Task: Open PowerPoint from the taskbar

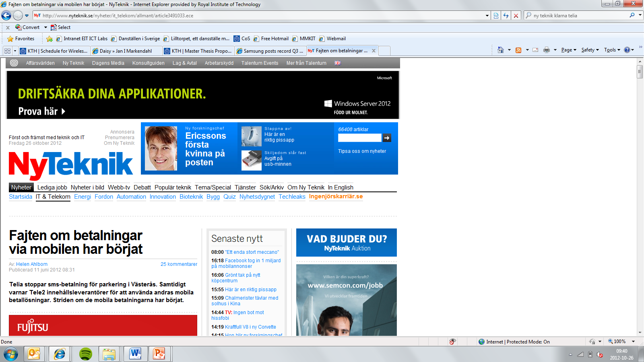Action: pos(160,354)
